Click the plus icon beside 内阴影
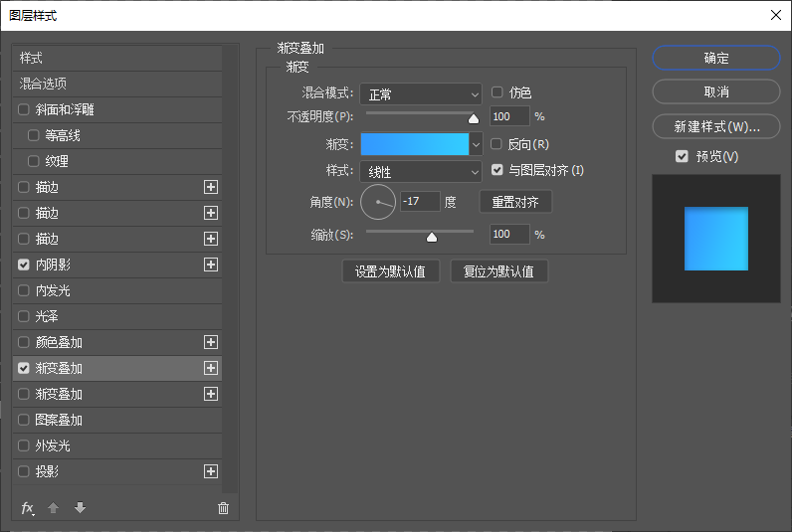This screenshot has width=792, height=532. point(211,265)
